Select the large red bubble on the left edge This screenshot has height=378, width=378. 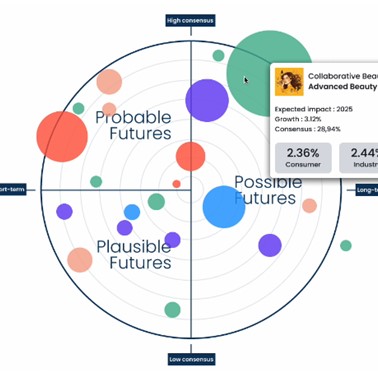click(x=62, y=137)
